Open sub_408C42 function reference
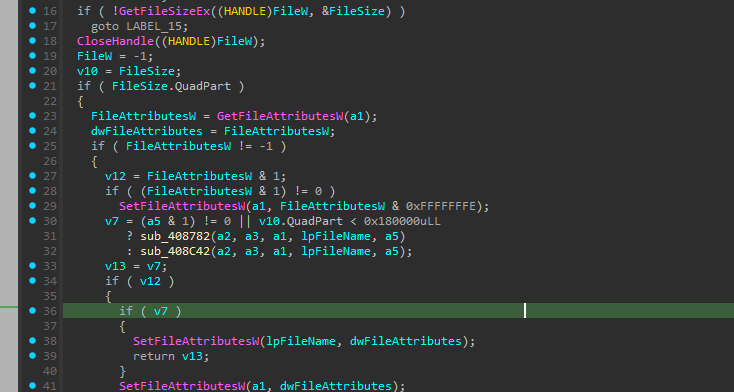 [x=175, y=251]
